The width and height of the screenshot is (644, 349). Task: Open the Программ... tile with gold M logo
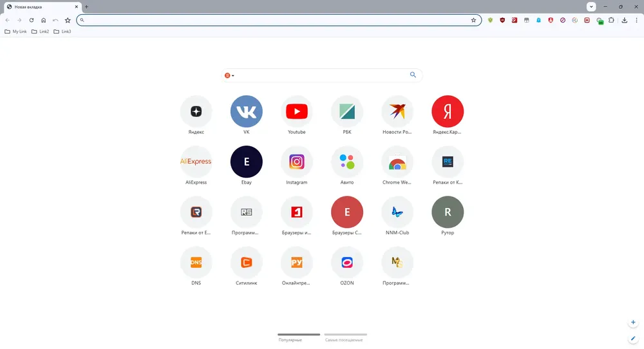(x=397, y=262)
